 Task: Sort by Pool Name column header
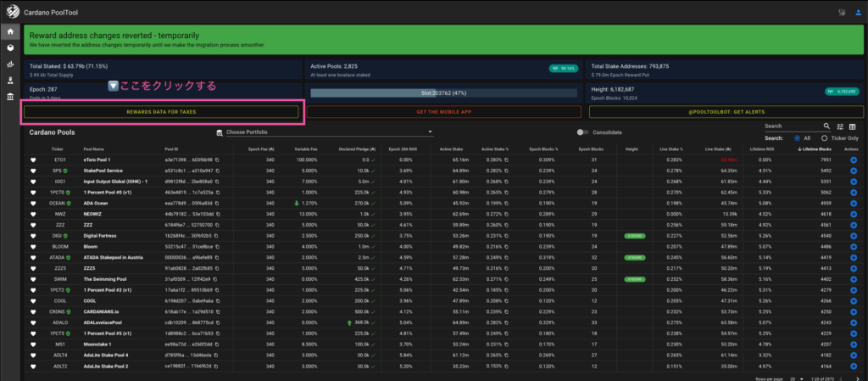93,149
